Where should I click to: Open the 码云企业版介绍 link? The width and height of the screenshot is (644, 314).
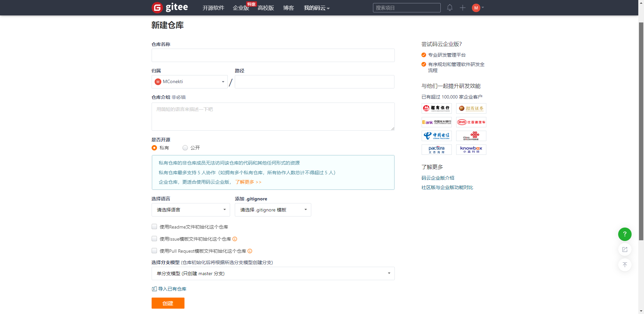(438, 178)
